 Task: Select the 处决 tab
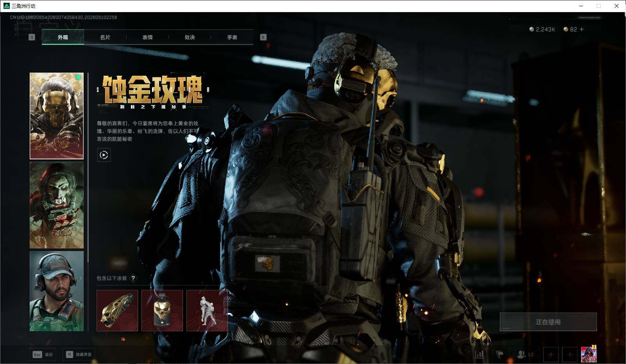pyautogui.click(x=190, y=37)
